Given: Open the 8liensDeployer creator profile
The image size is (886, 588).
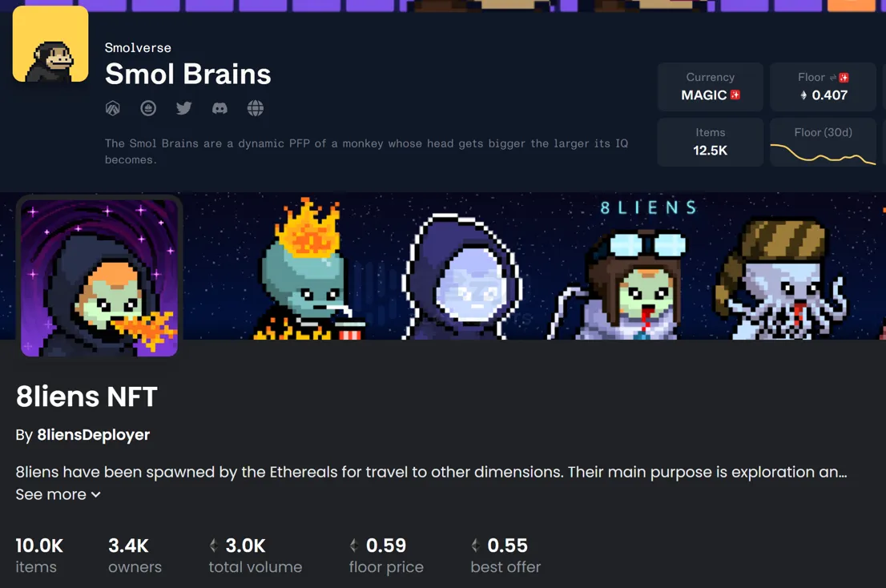Looking at the screenshot, I should [93, 435].
